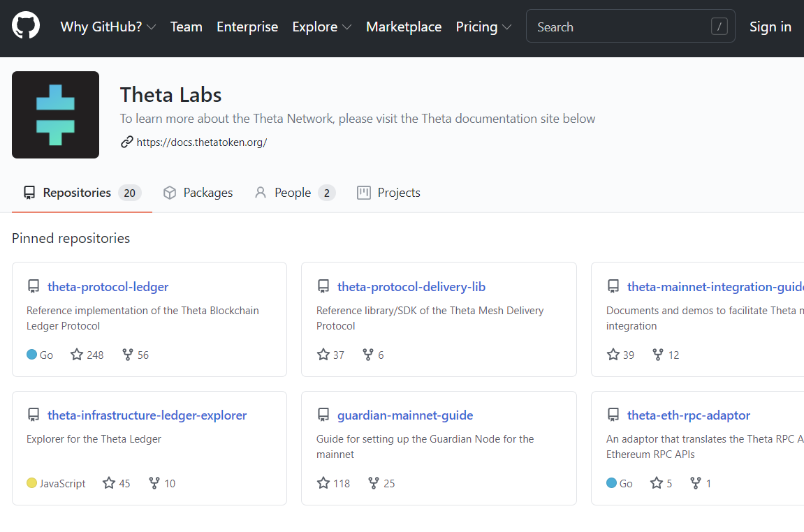Image resolution: width=804 pixels, height=532 pixels.
Task: Click star icon on theta-protocol-delivery-lib card
Action: pos(323,355)
